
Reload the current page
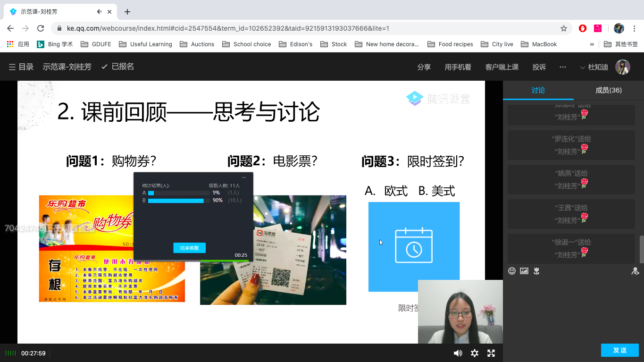[41, 28]
